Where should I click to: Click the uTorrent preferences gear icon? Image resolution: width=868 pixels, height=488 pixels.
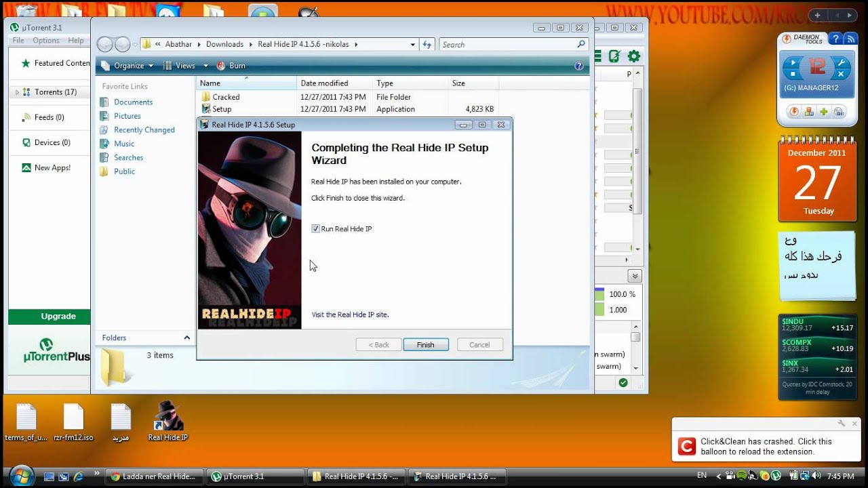[634, 56]
